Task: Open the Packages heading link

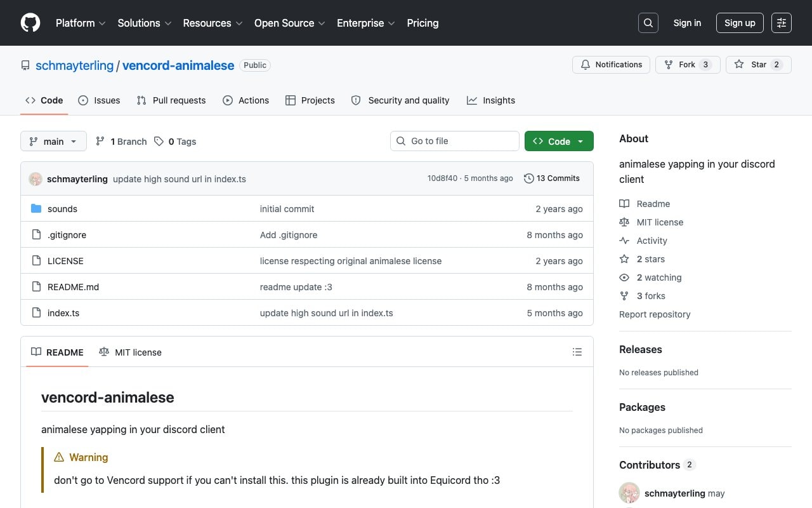Action: pyautogui.click(x=642, y=408)
